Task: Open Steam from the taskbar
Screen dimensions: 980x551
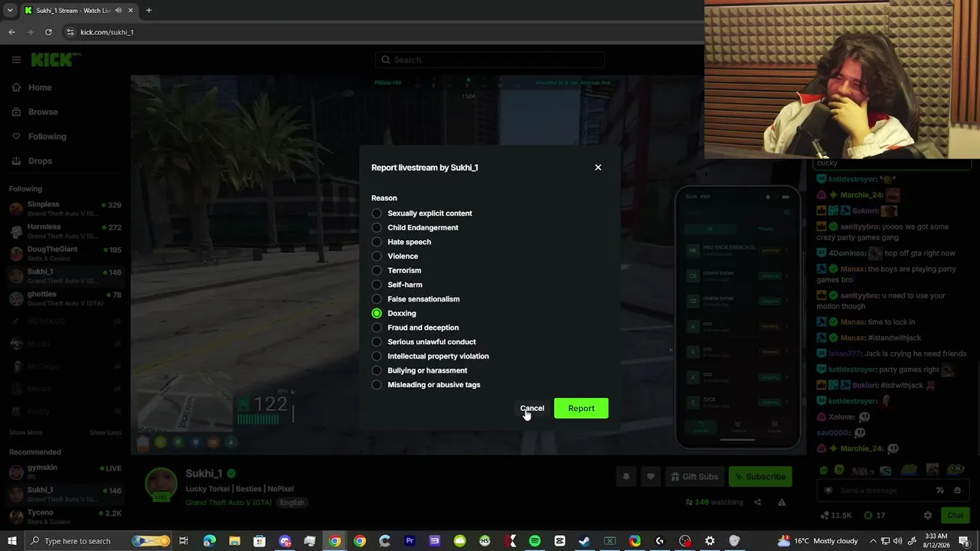Action: [x=584, y=541]
